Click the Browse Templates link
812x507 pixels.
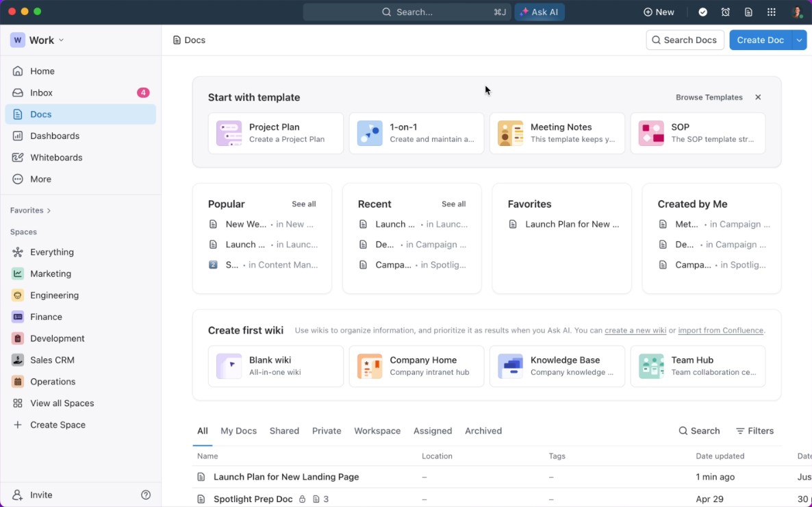709,97
